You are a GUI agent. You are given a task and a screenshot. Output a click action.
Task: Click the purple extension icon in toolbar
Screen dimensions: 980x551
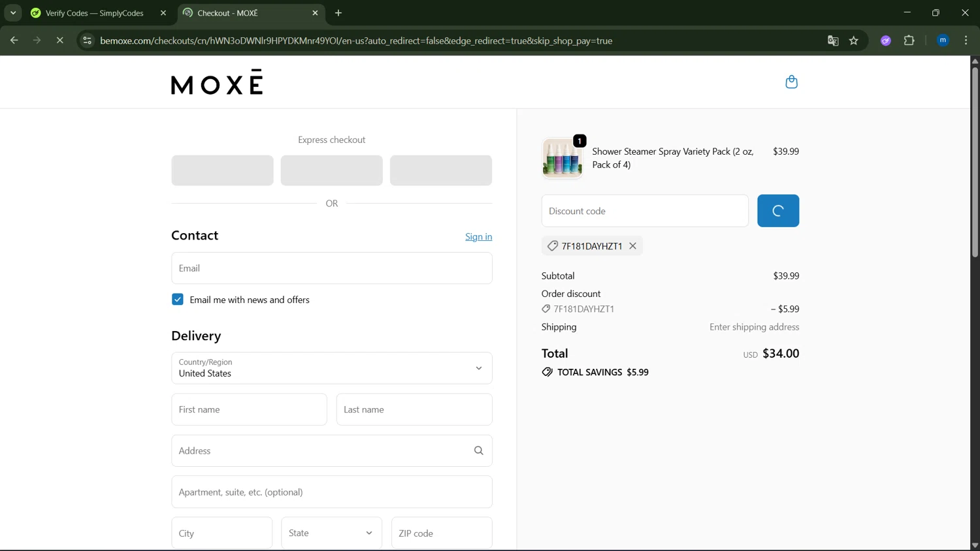[x=885, y=40]
